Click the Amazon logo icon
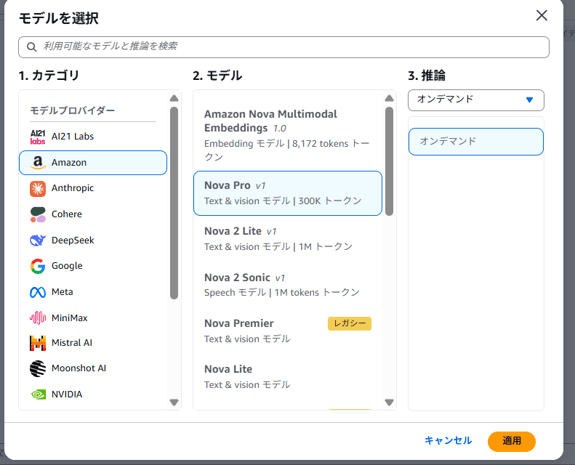The height and width of the screenshot is (465, 575). [x=38, y=162]
